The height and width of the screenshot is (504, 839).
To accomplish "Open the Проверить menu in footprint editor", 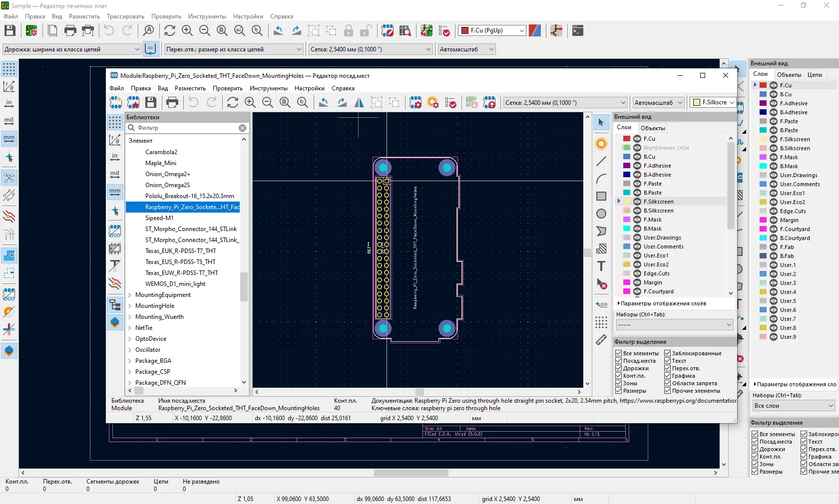I will tap(227, 88).
